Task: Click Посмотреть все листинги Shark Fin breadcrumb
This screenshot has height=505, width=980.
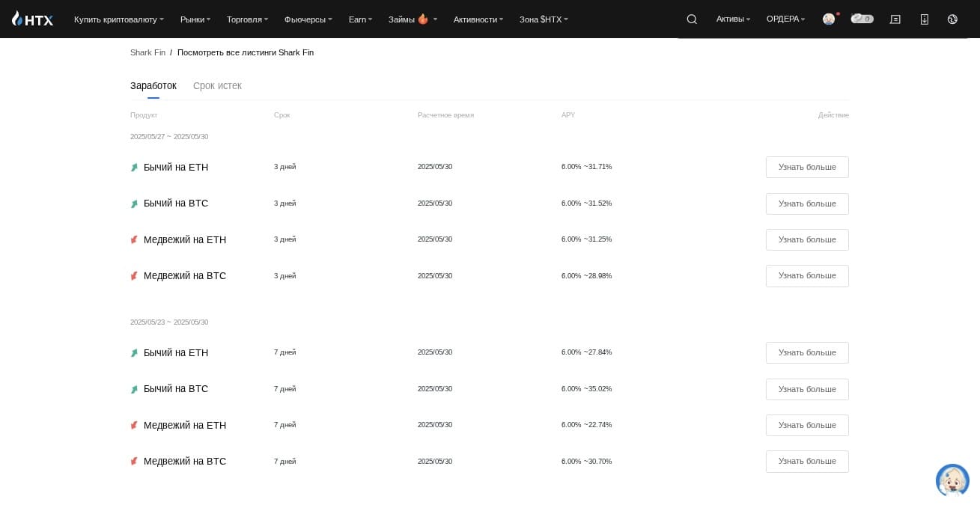Action: (246, 53)
